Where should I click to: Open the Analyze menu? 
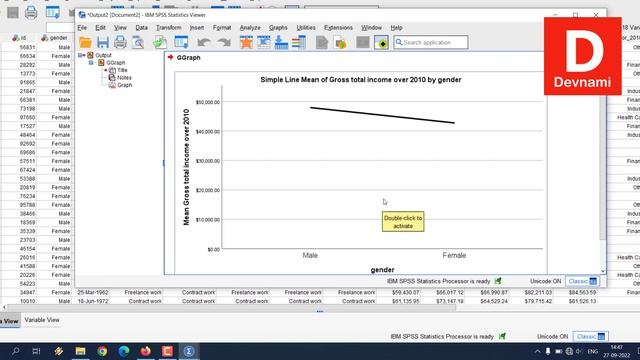(250, 28)
